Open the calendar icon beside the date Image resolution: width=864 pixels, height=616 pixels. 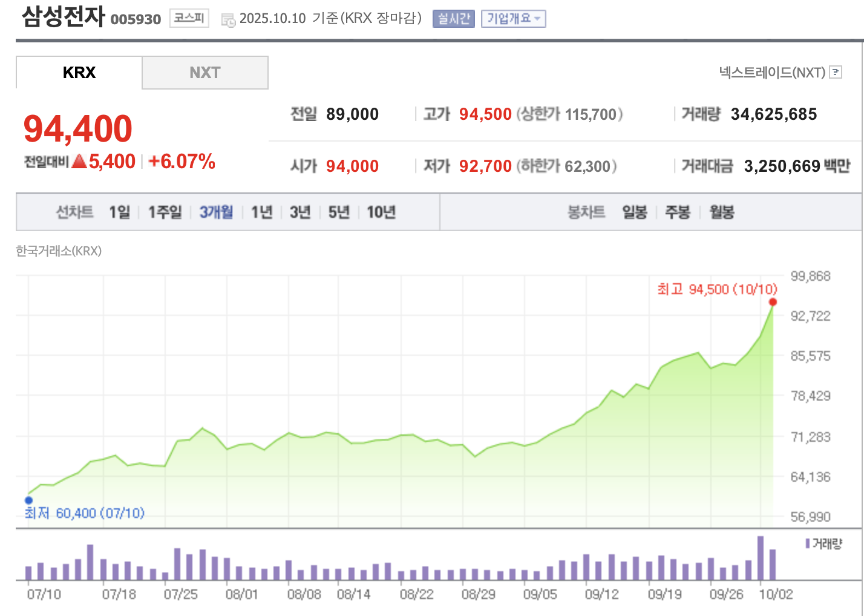pos(228,20)
